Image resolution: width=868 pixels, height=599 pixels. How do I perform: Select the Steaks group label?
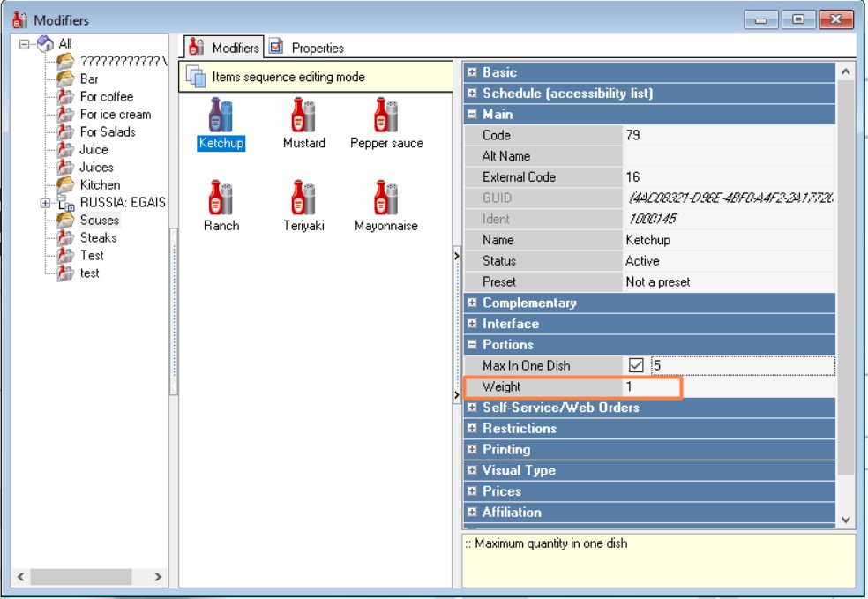tap(99, 237)
